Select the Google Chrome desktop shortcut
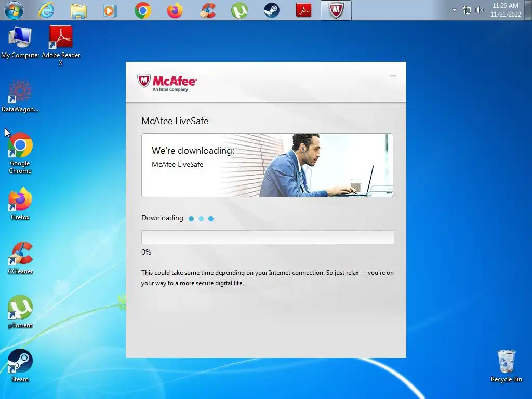Viewport: 532px width, 399px height. pyautogui.click(x=20, y=153)
